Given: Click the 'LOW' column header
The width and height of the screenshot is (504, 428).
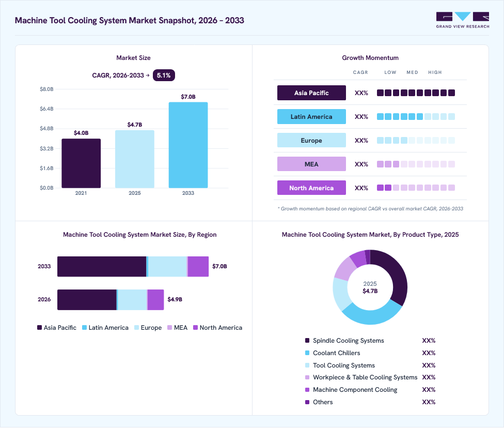Looking at the screenshot, I should coord(390,72).
